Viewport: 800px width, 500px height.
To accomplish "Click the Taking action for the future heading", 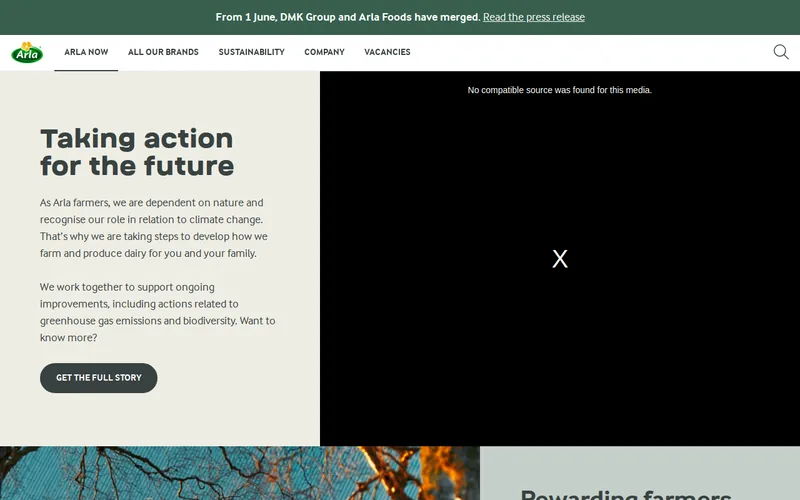I will (137, 152).
